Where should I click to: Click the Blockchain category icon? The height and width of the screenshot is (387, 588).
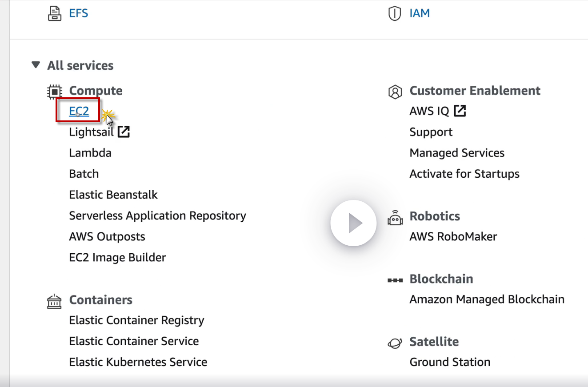(x=395, y=280)
